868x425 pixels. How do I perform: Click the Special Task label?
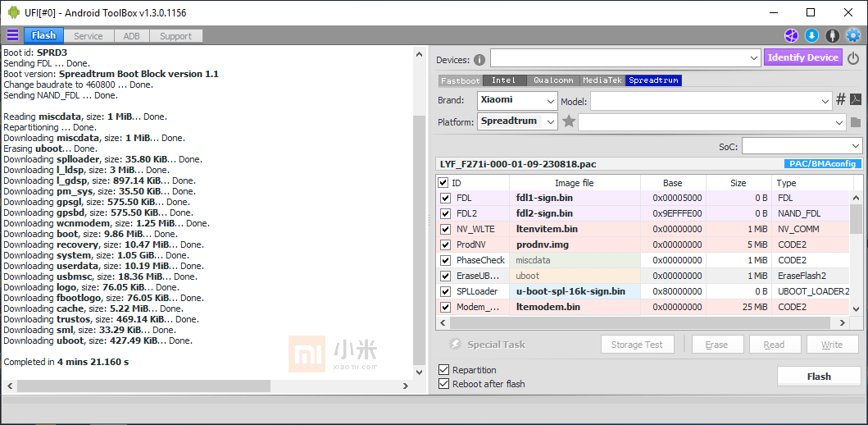[x=496, y=345]
